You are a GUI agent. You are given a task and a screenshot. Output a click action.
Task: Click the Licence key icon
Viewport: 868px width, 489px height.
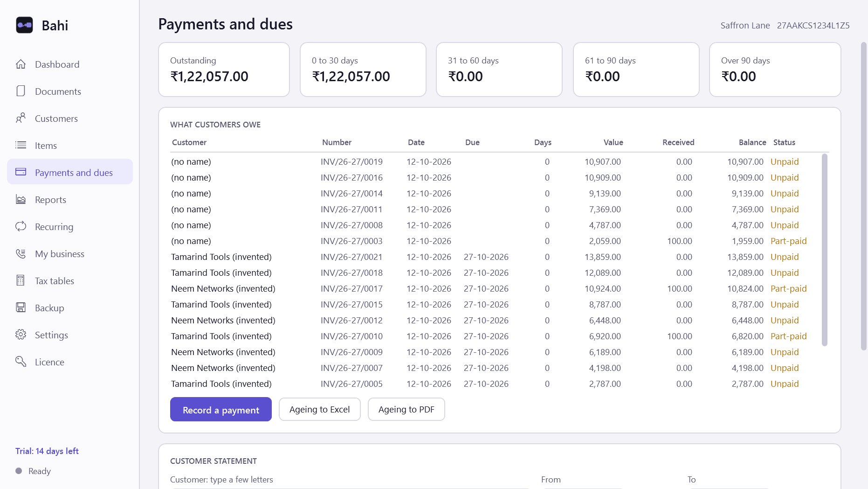pos(21,362)
